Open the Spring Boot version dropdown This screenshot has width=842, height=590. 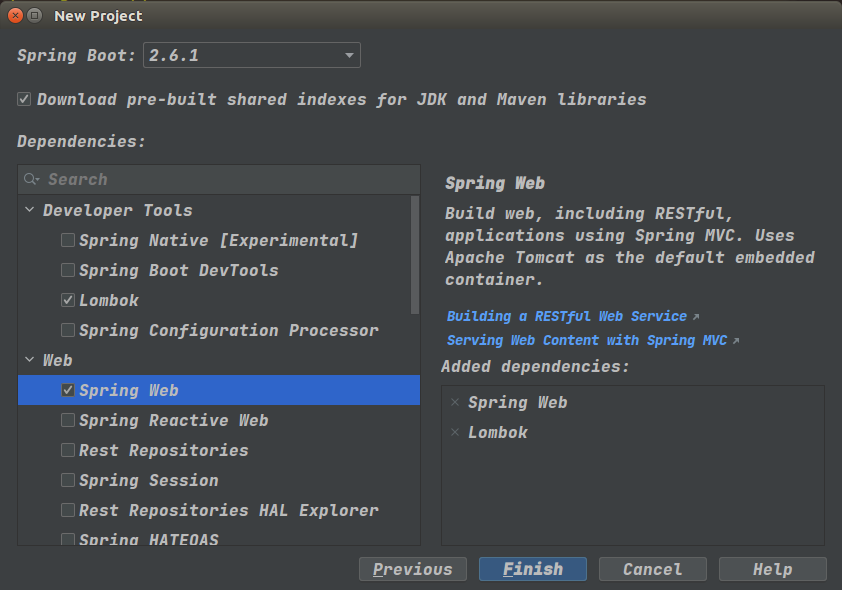pos(252,55)
